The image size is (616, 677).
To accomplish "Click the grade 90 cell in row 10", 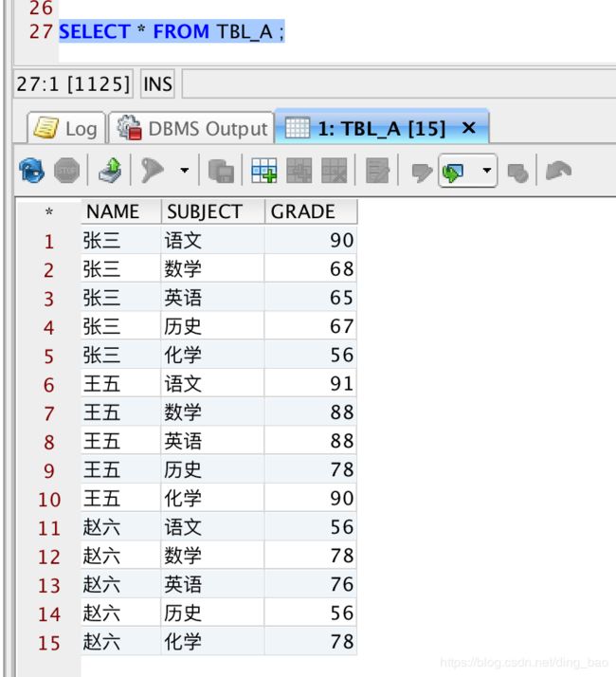I will pos(311,498).
